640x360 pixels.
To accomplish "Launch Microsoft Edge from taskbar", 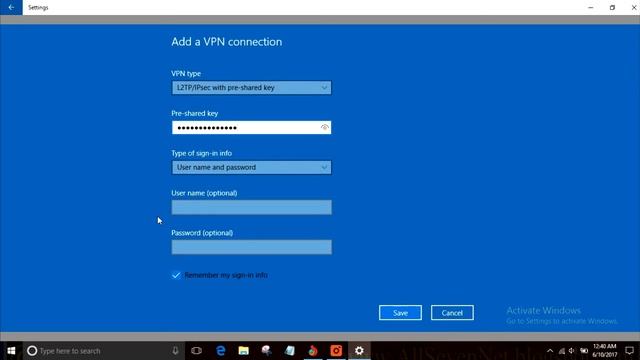I will [x=220, y=351].
